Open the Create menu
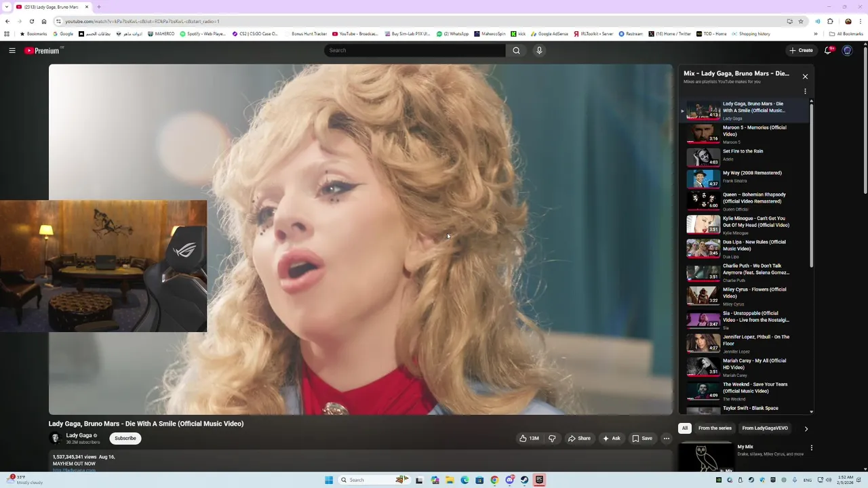 (801, 50)
